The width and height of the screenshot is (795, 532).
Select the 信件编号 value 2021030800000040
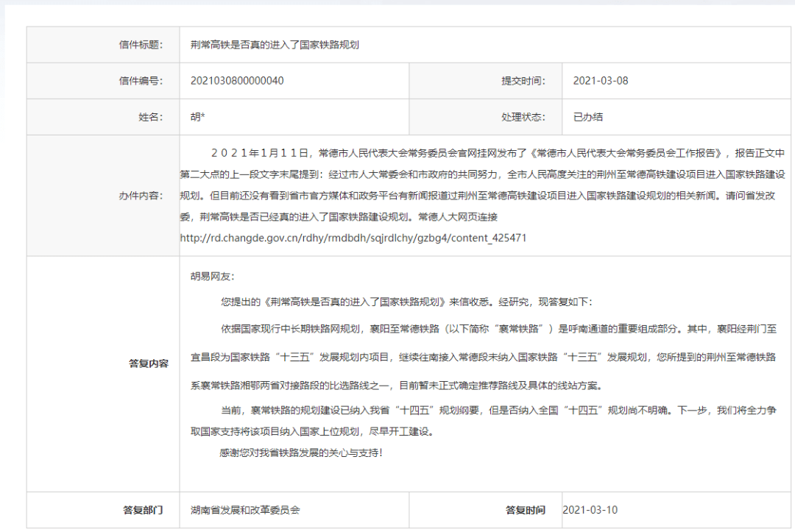[x=236, y=80]
